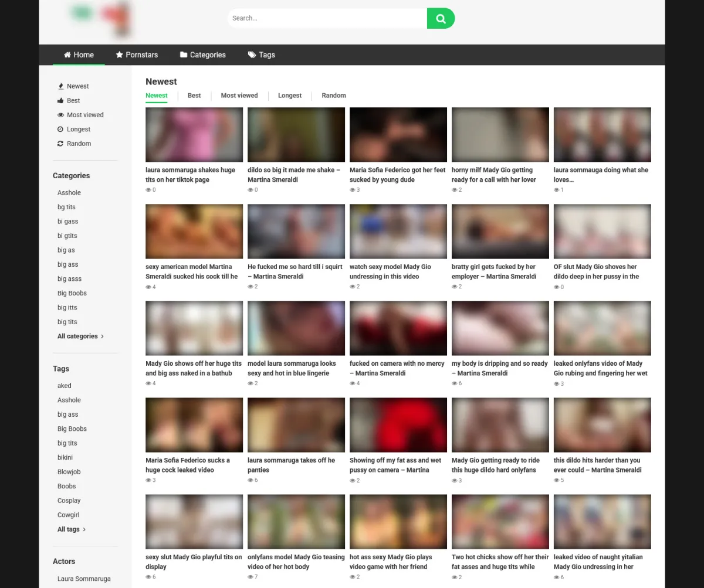Click the green search magnifier button

441,18
